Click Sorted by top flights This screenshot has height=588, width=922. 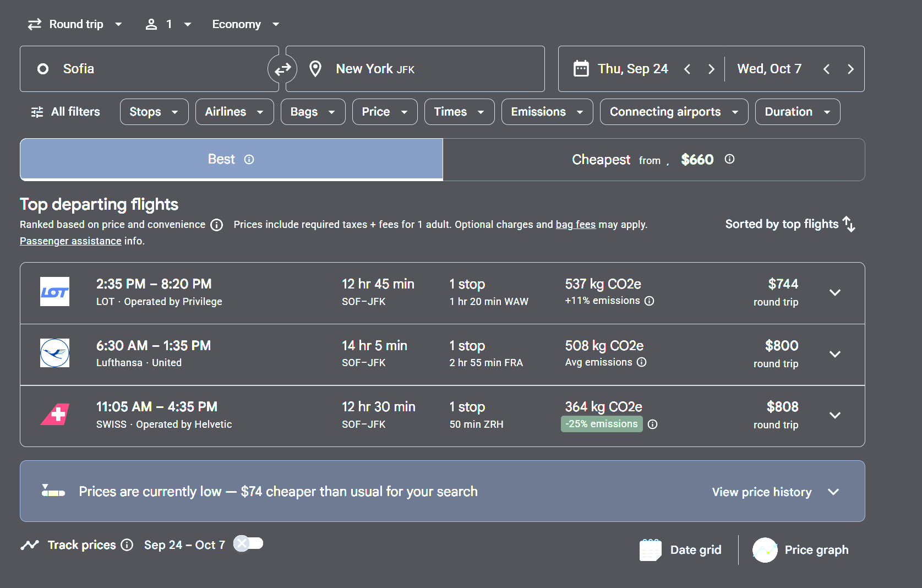tap(782, 224)
